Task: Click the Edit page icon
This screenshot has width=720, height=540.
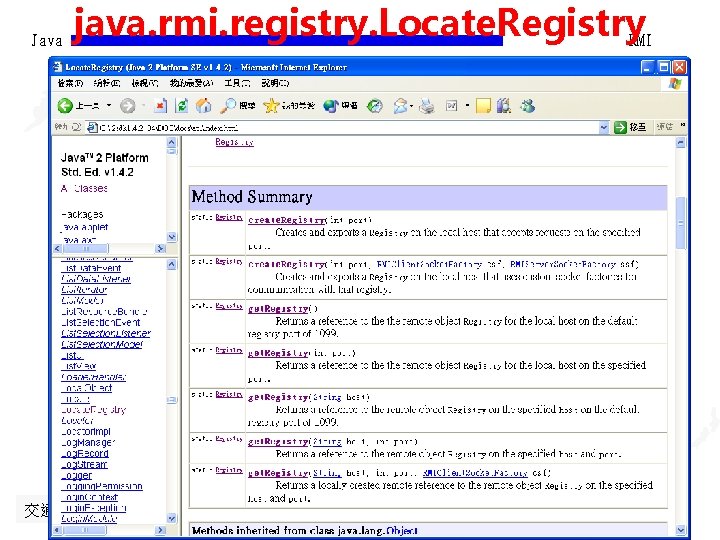Action: (x=451, y=106)
